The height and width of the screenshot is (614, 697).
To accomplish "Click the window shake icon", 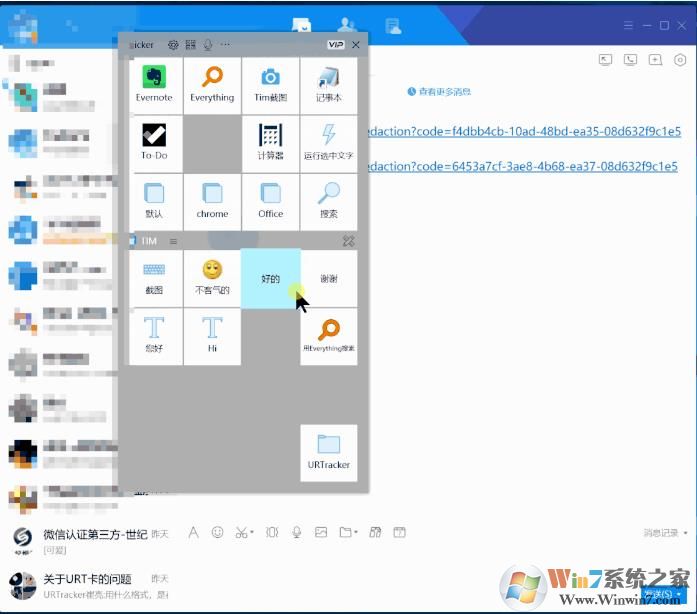I will tap(272, 532).
